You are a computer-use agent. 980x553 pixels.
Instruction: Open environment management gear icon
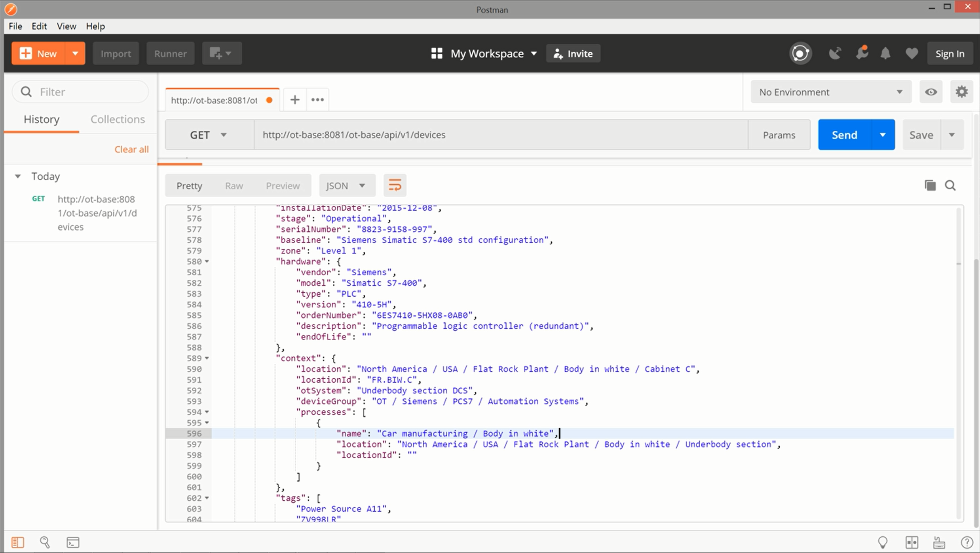(961, 92)
